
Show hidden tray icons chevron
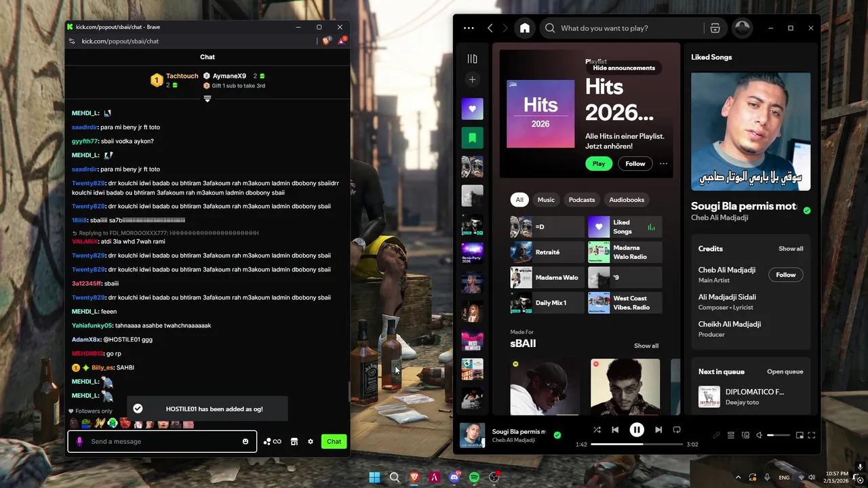pyautogui.click(x=738, y=477)
